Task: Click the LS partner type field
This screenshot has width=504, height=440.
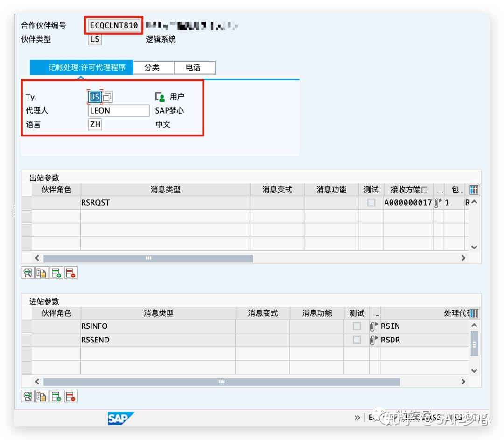Action: tap(95, 40)
